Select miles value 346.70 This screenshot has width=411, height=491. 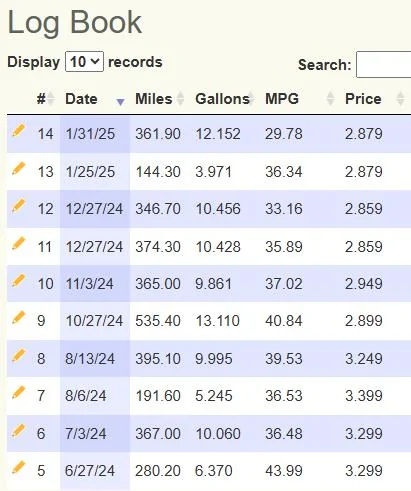click(x=158, y=209)
